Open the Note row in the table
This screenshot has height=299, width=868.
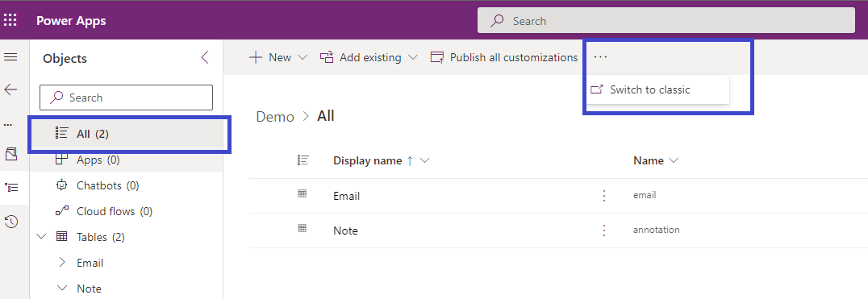[345, 230]
